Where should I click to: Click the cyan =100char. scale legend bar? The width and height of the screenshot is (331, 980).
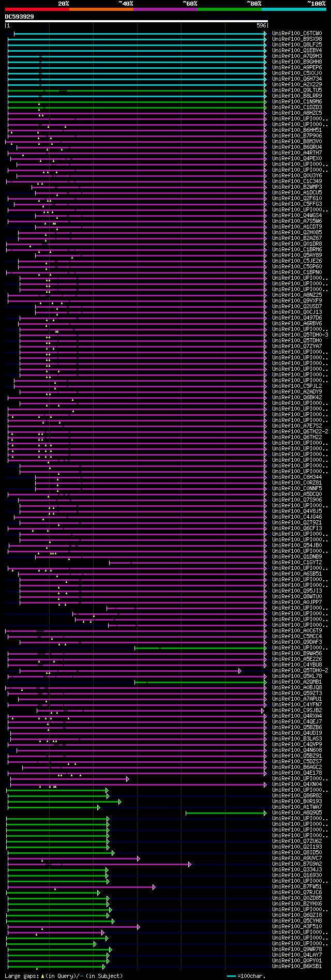231,976
